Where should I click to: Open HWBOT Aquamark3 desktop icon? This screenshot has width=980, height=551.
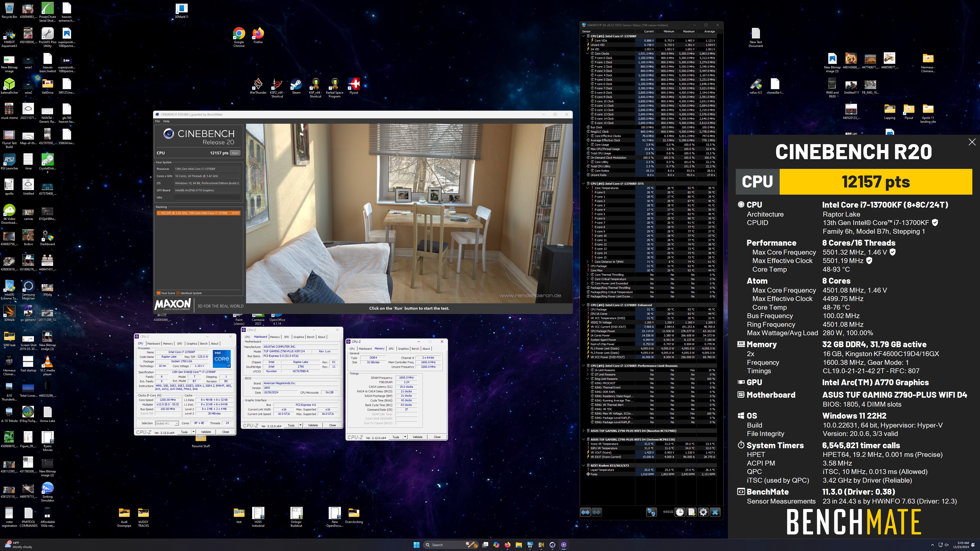pos(9,37)
